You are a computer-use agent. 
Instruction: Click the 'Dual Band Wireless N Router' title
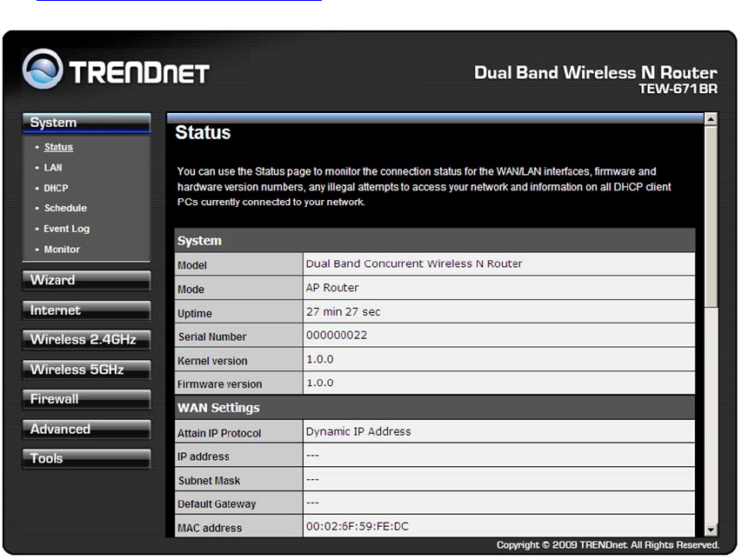pyautogui.click(x=595, y=73)
